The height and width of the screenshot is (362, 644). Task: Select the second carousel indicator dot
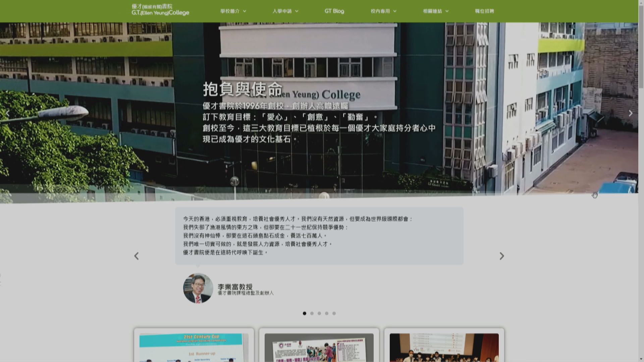(312, 313)
